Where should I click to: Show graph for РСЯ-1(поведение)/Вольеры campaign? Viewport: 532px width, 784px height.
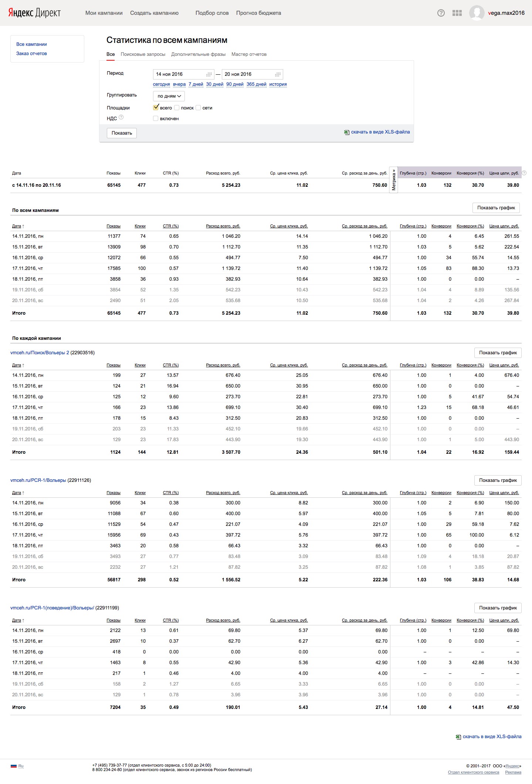tap(498, 608)
